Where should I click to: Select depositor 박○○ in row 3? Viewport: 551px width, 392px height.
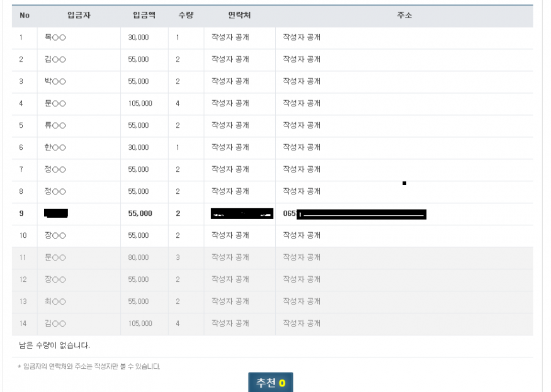[55, 82]
